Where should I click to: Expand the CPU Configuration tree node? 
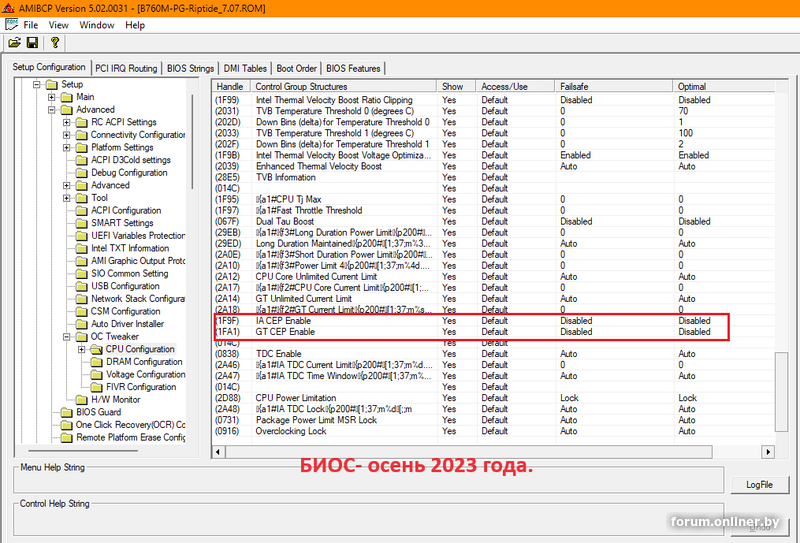[82, 350]
